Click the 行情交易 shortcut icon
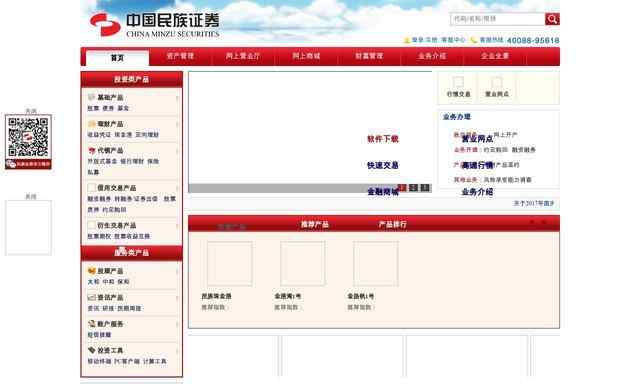640x384 pixels. tap(458, 82)
